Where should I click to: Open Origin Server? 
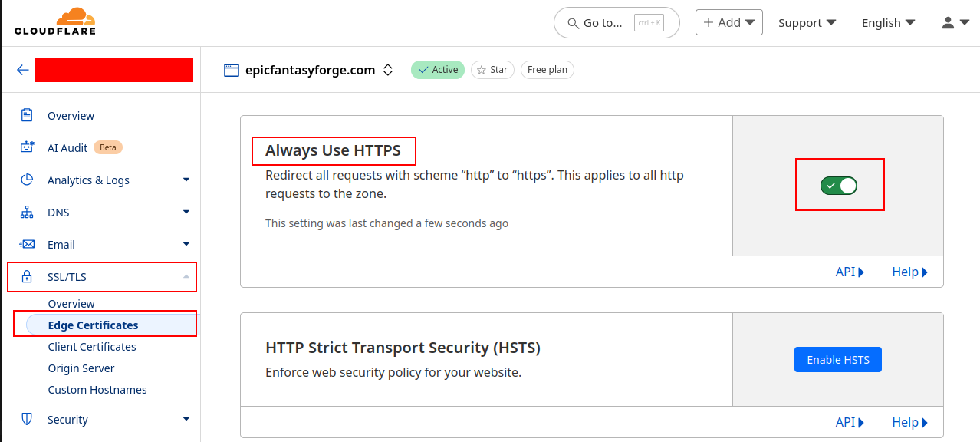pyautogui.click(x=81, y=368)
